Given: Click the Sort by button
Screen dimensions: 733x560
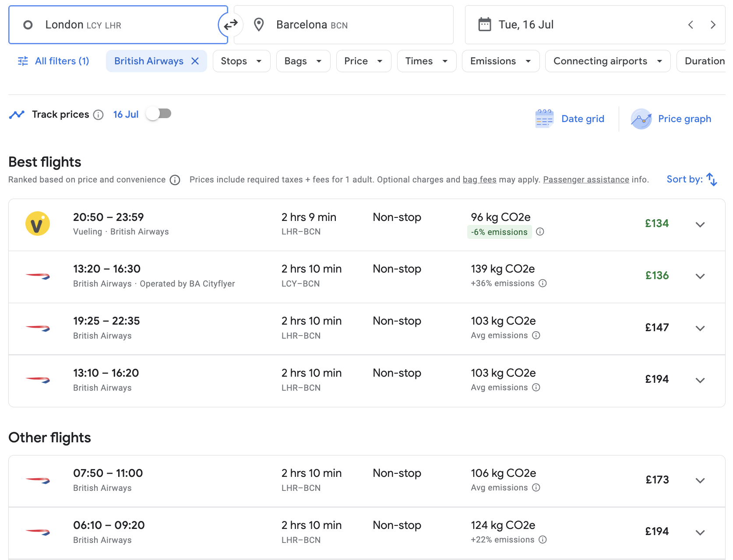Looking at the screenshot, I should (692, 179).
